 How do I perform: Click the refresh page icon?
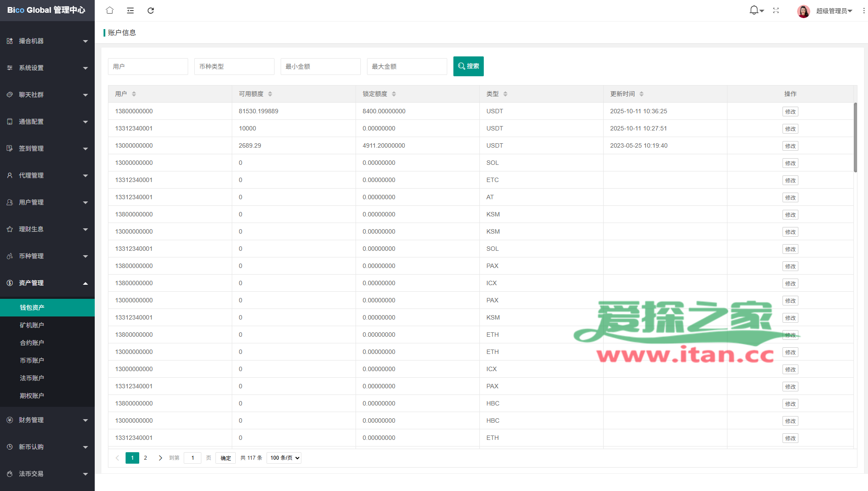click(151, 10)
